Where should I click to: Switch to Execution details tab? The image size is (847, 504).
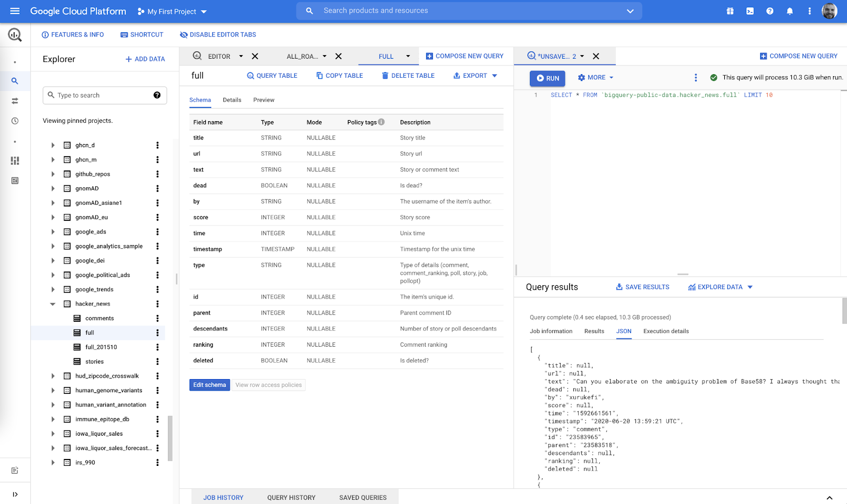pyautogui.click(x=666, y=331)
